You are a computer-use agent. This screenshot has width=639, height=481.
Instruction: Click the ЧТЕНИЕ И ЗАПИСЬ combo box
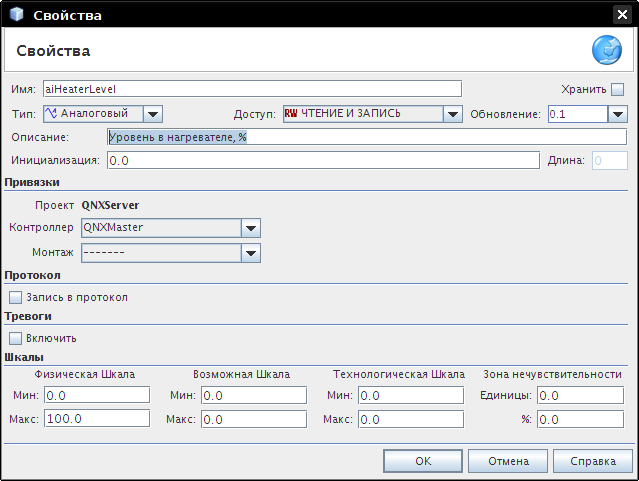click(373, 114)
